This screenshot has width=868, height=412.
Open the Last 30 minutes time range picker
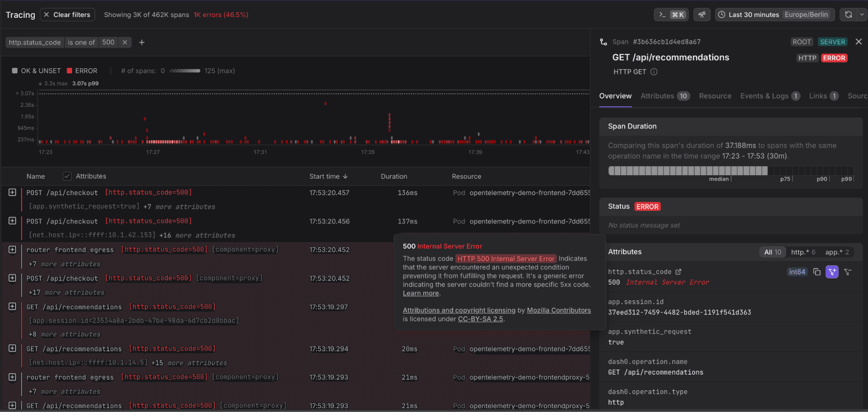pyautogui.click(x=775, y=15)
